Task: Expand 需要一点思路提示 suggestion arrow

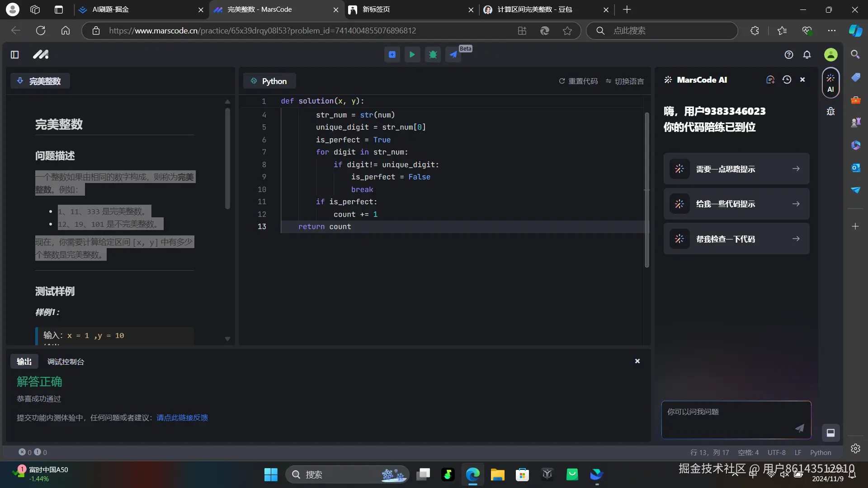Action: pyautogui.click(x=796, y=169)
